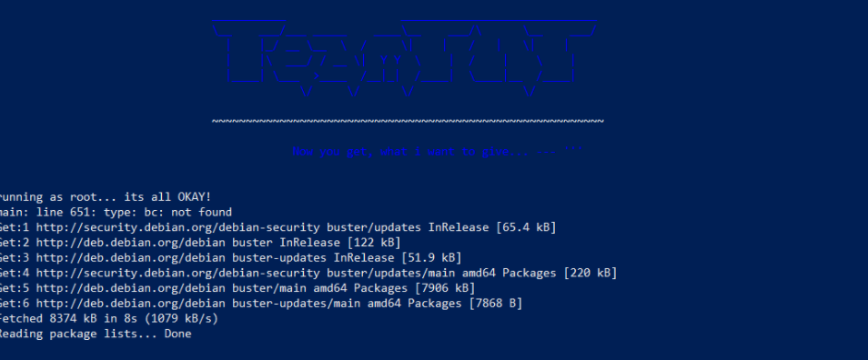
Task: Click the [65.4 kB] size value
Action: tap(526, 227)
